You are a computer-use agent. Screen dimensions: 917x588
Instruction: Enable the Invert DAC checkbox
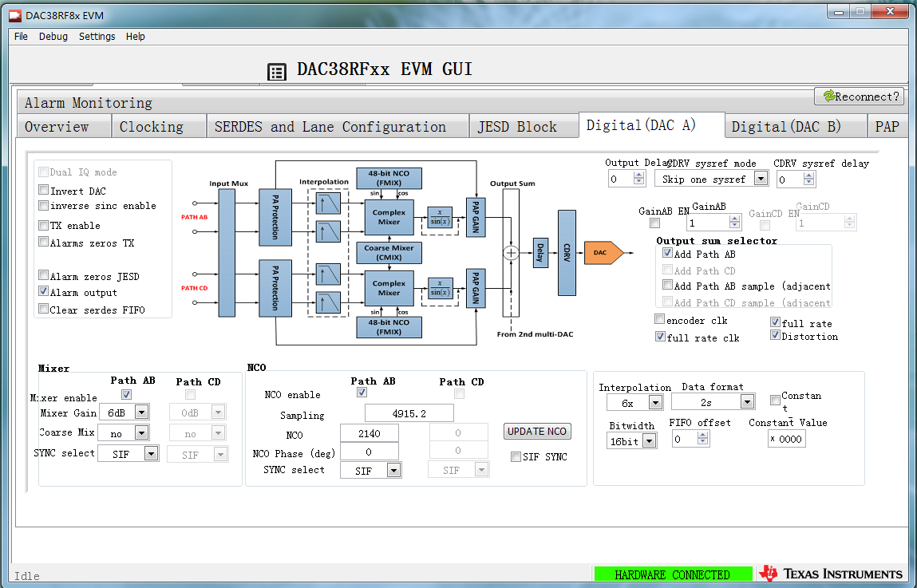[x=43, y=189]
